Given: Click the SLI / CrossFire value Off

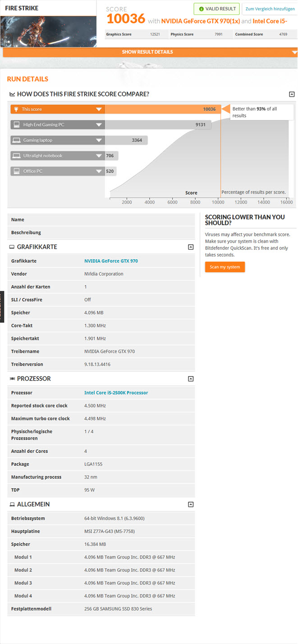Looking at the screenshot, I should click(x=87, y=300).
